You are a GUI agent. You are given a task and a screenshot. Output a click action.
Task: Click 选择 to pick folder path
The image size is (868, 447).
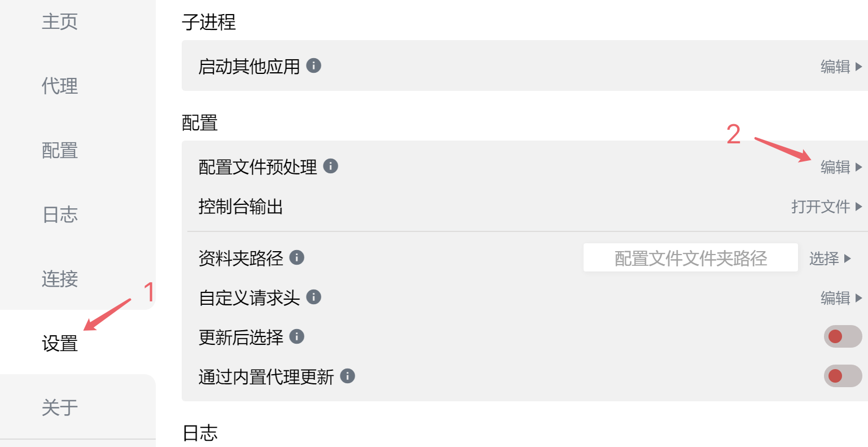click(830, 258)
